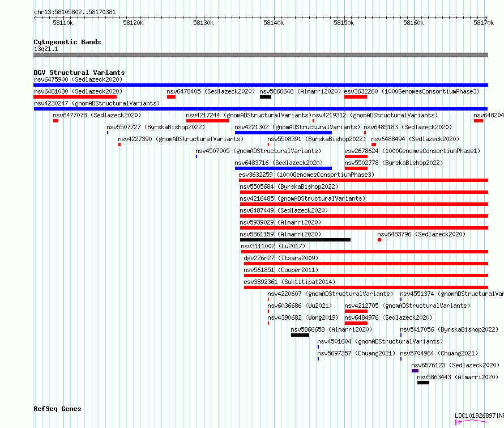
Task: Open the DGV Structural Variants track title
Action: pos(79,73)
